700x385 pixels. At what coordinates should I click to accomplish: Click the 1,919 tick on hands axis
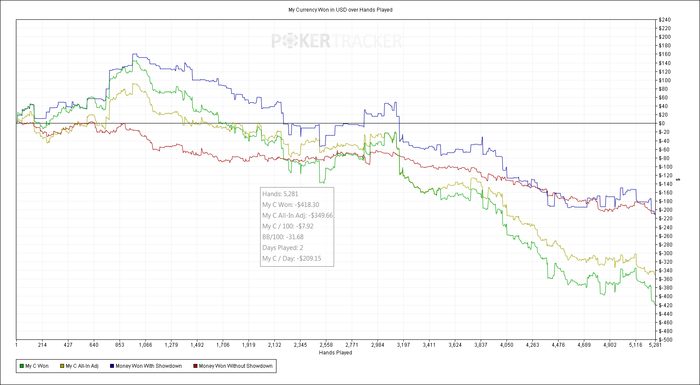click(x=249, y=345)
